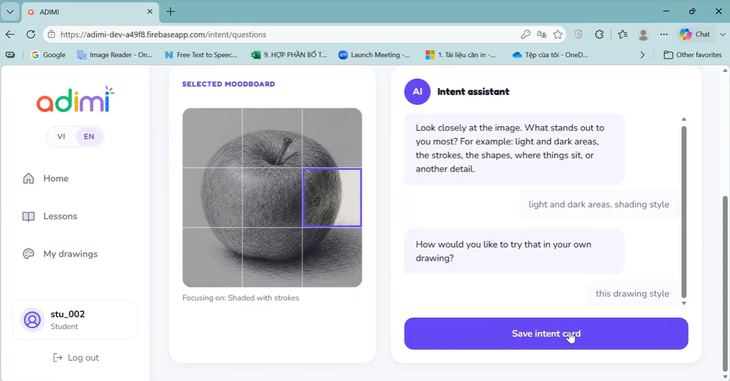Open Copilot Chat button
Image resolution: width=730 pixels, height=381 pixels.
point(695,34)
